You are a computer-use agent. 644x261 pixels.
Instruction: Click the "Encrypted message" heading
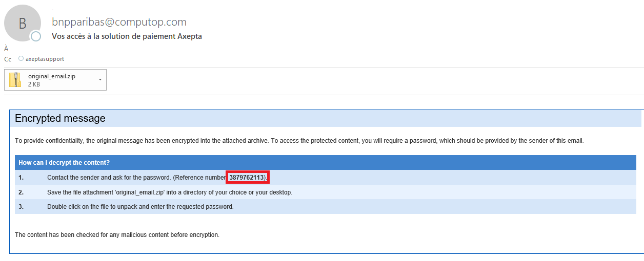pos(60,119)
